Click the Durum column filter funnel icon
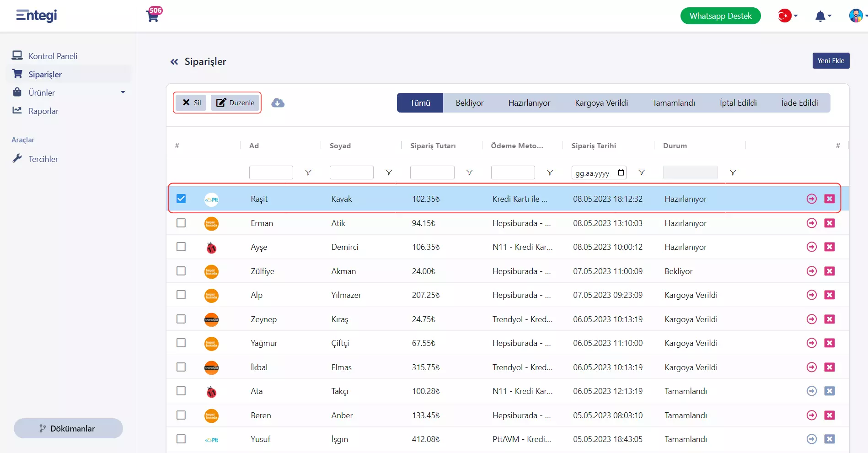Image resolution: width=868 pixels, height=453 pixels. (733, 173)
